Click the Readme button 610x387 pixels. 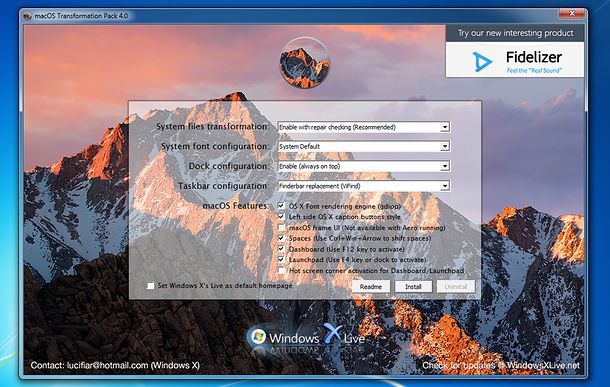(371, 287)
